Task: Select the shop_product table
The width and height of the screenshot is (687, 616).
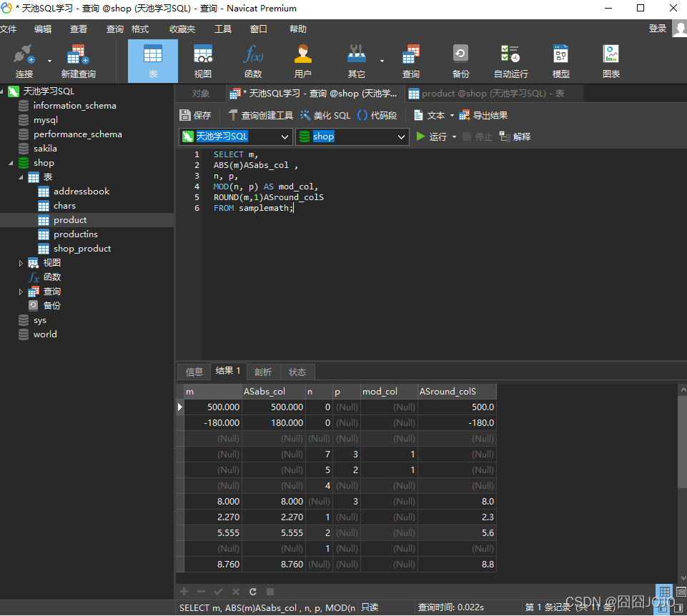Action: tap(82, 249)
